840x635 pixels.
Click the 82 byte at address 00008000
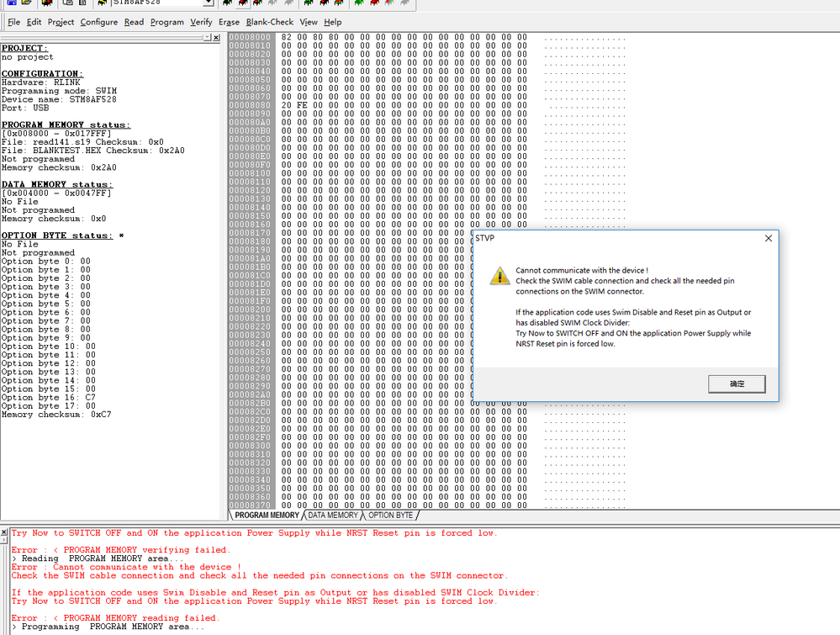click(x=287, y=37)
